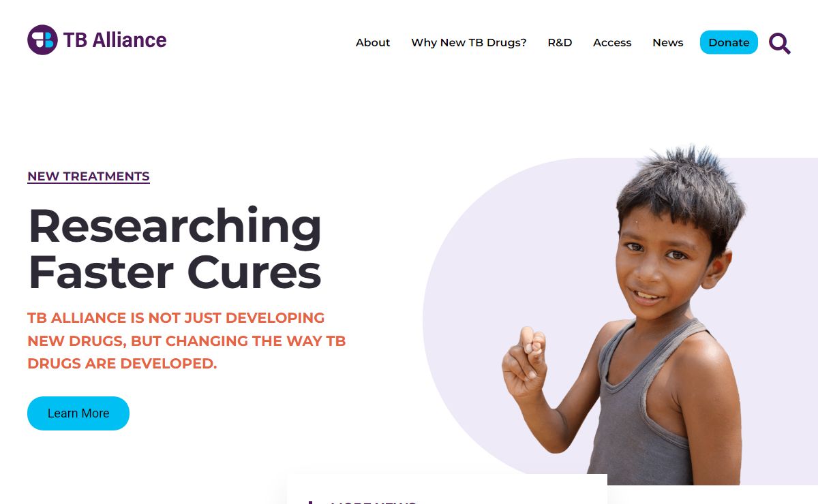Open the News navigation item

pyautogui.click(x=668, y=42)
